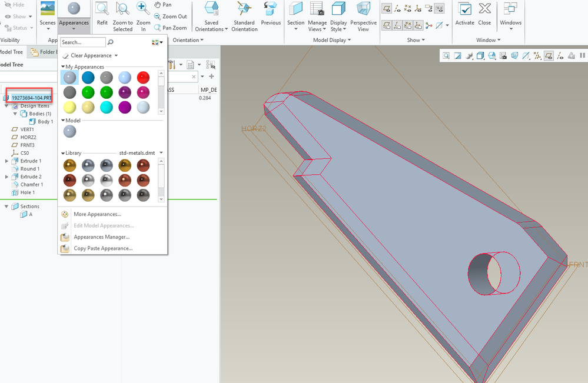Click the Previous orientation icon

click(271, 9)
